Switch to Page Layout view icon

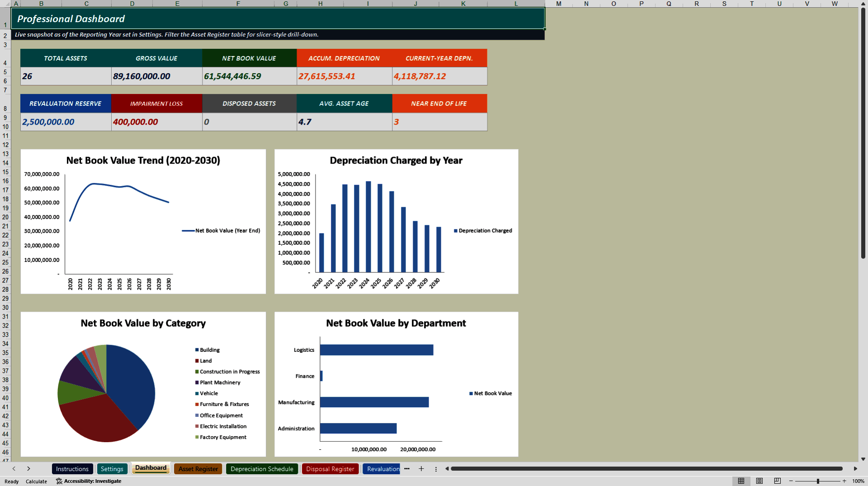point(759,481)
